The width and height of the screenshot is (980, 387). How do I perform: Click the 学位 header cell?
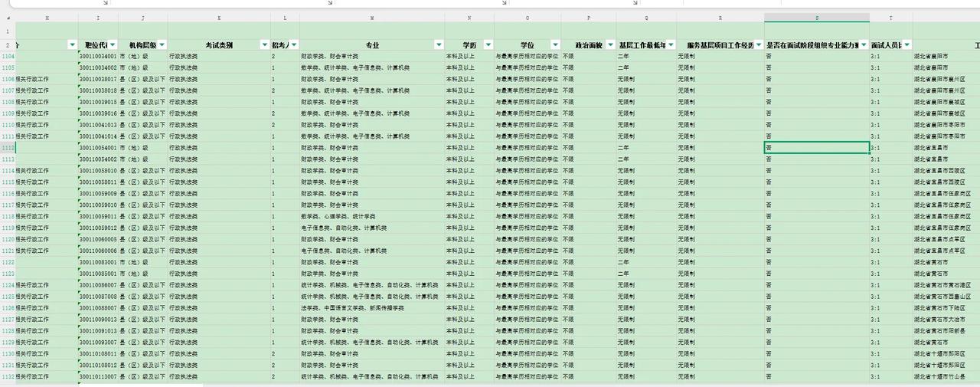528,45
